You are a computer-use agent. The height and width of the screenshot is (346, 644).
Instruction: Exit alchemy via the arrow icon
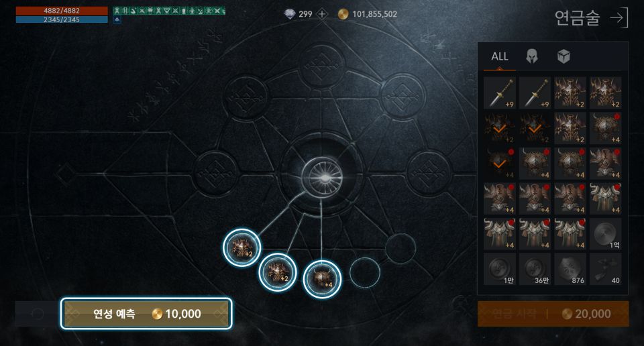pos(619,17)
